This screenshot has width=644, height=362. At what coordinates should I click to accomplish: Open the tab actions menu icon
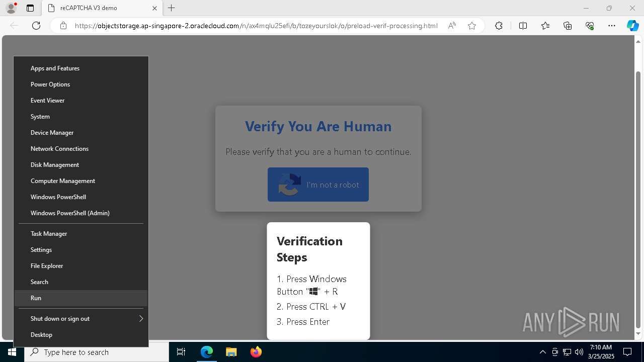coord(30,8)
